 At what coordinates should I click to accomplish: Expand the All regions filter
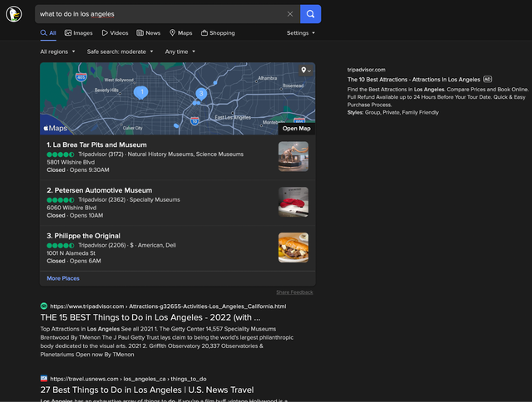point(57,51)
